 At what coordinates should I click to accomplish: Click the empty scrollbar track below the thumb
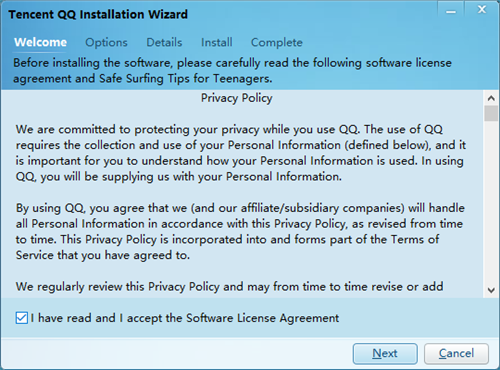(x=491, y=202)
